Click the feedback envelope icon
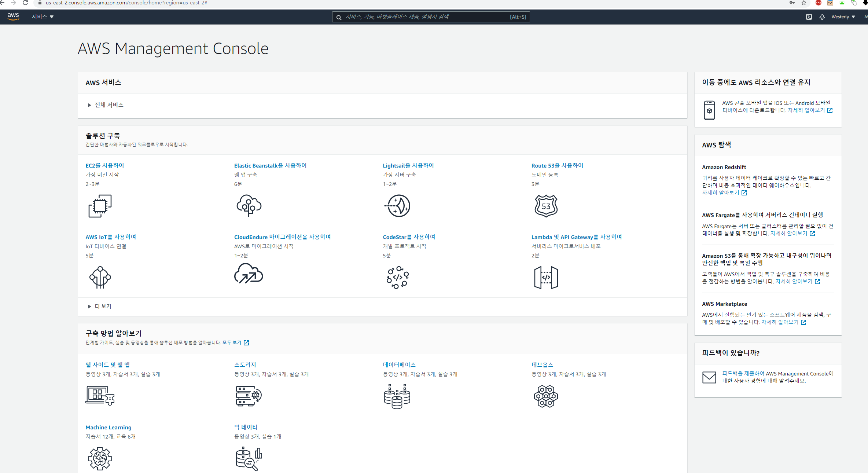 point(709,377)
